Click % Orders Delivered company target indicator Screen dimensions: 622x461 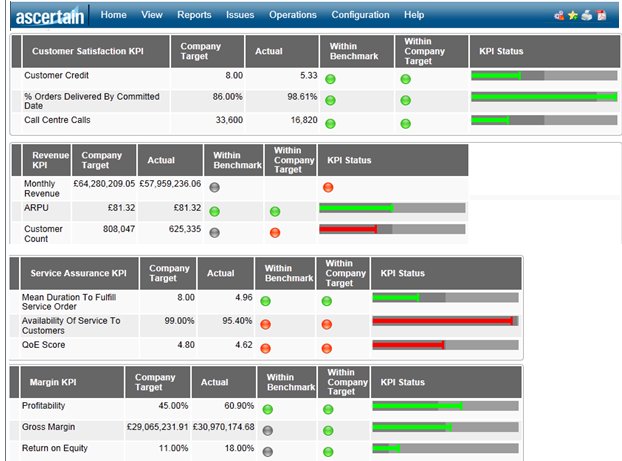coord(405,100)
